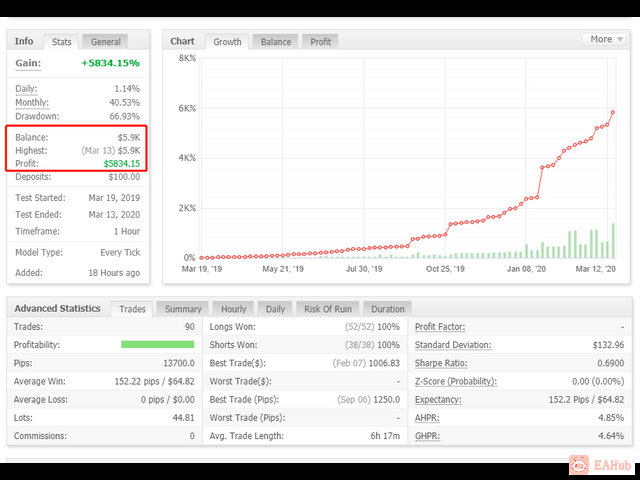This screenshot has height=480, width=640.
Task: Select the Growth chart tab
Action: coord(227,42)
